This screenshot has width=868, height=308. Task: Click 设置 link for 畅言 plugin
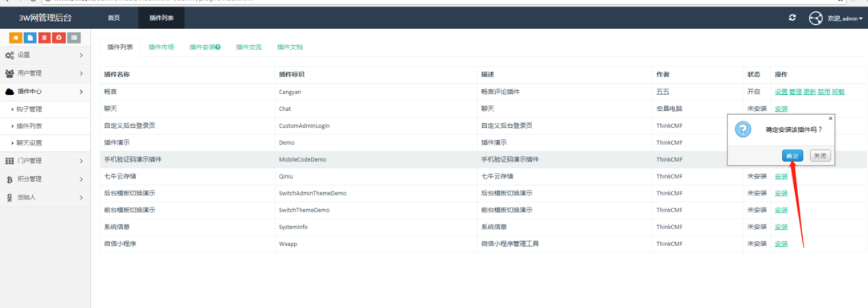[x=781, y=92]
